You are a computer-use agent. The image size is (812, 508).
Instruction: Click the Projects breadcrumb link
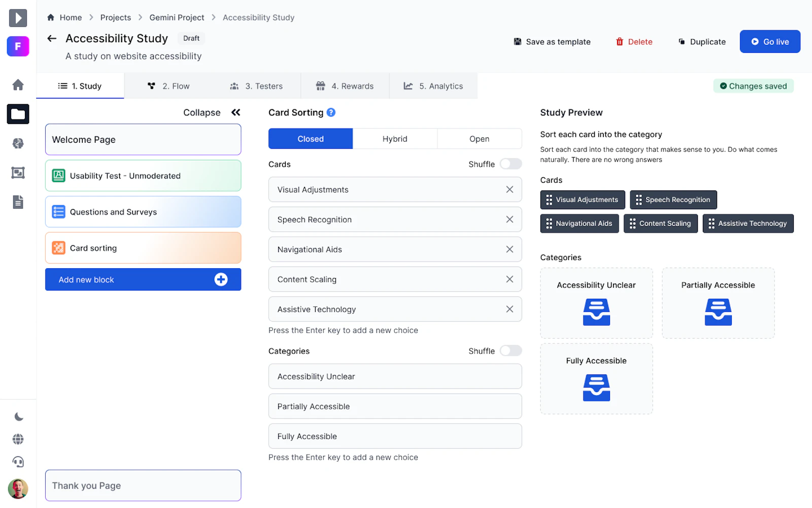point(116,17)
